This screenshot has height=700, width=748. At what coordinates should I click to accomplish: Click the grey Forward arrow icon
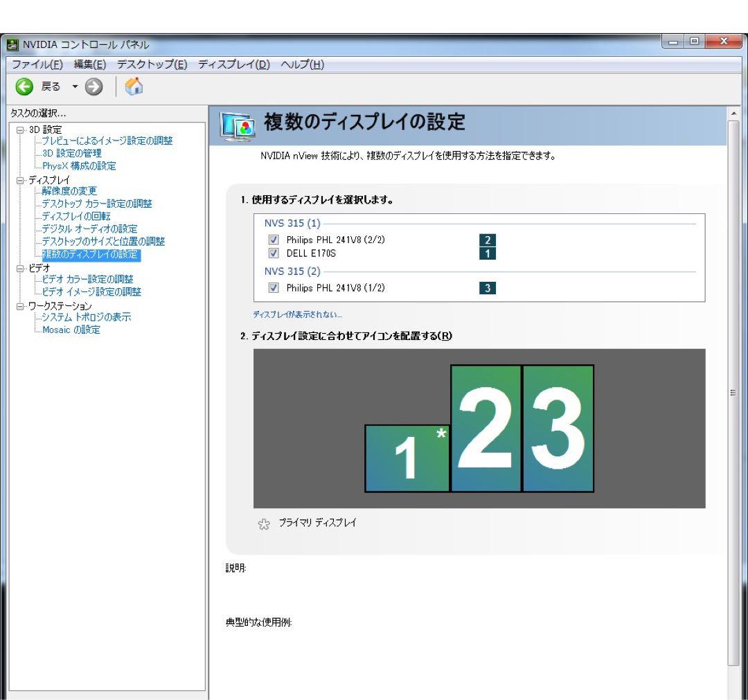(94, 87)
